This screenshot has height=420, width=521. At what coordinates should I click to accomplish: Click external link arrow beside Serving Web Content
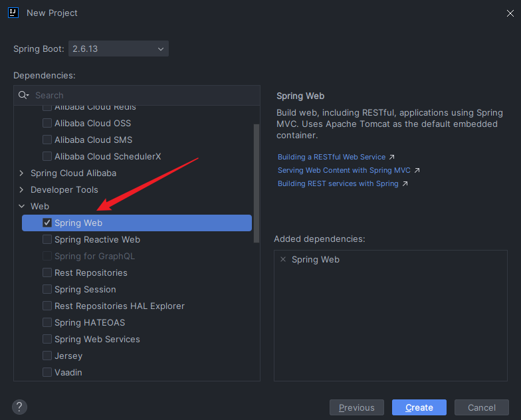click(417, 170)
